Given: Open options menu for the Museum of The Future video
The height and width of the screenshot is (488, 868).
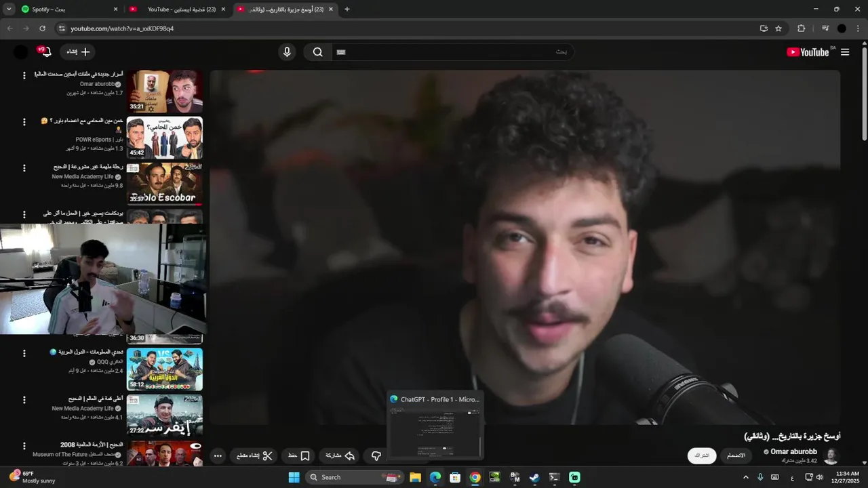Looking at the screenshot, I should tap(24, 446).
